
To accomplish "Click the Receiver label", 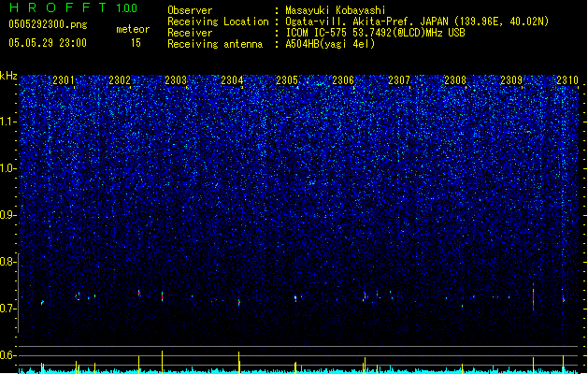I will point(190,33).
